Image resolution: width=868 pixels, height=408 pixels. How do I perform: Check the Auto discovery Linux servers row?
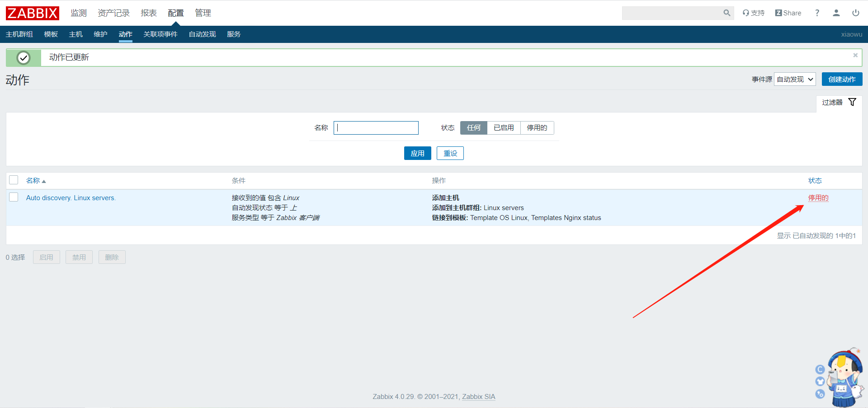click(x=14, y=197)
